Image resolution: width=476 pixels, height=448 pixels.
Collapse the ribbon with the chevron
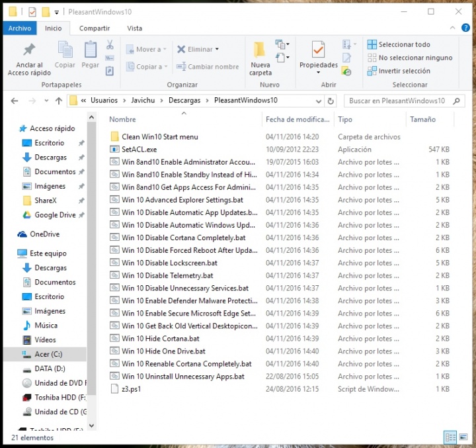click(x=452, y=28)
